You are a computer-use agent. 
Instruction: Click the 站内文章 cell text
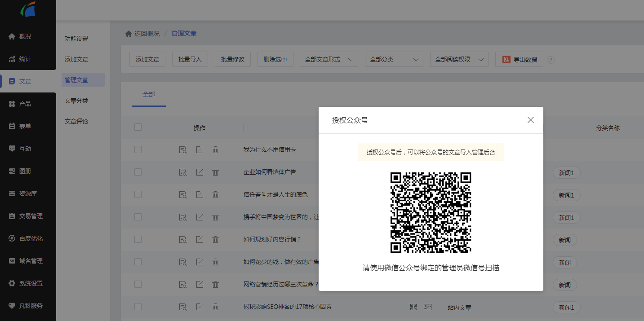click(x=459, y=308)
